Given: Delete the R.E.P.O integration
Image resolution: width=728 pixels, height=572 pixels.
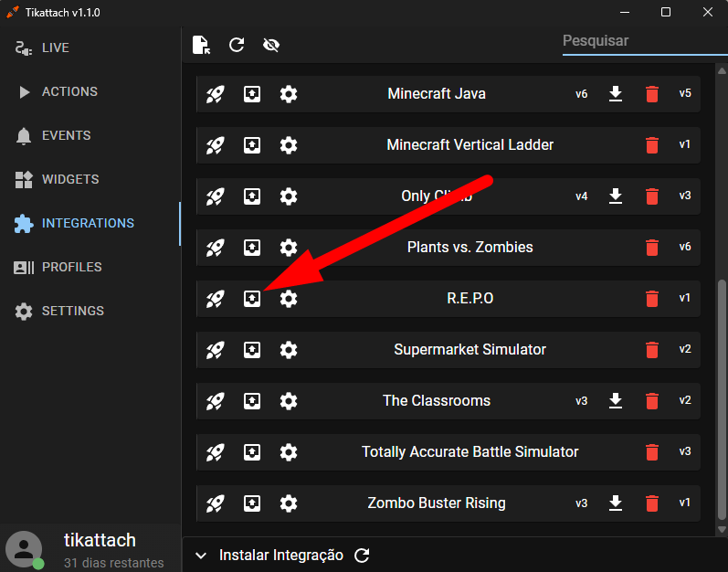Looking at the screenshot, I should 652,298.
